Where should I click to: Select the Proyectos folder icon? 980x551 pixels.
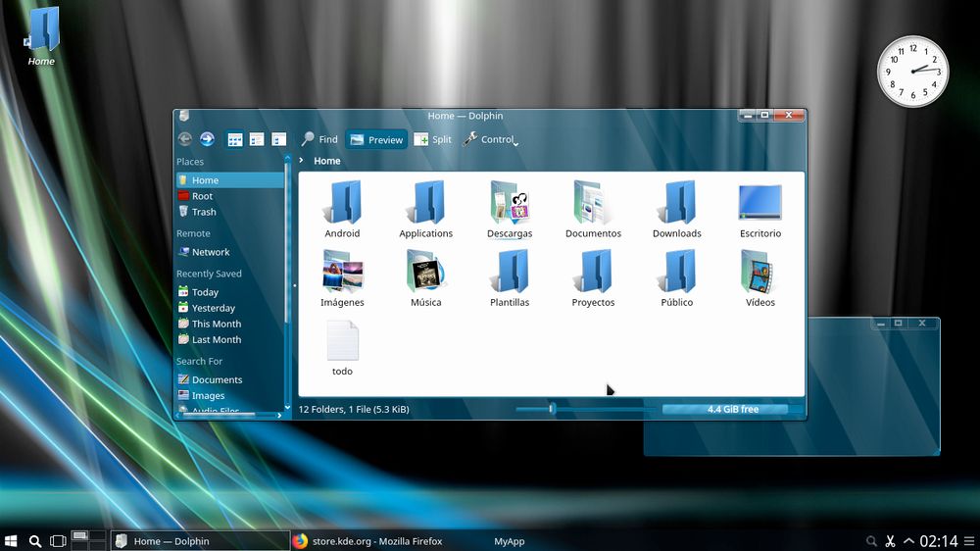[x=593, y=272]
